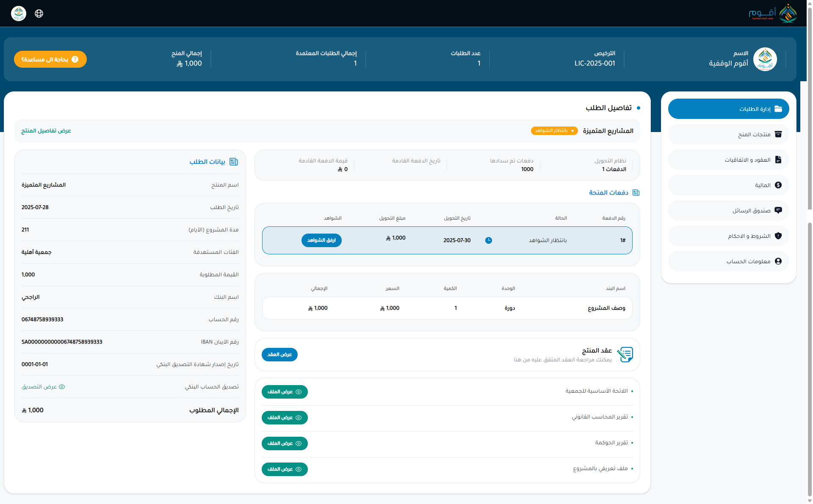View file for تقرير الحوكمة
The width and height of the screenshot is (813, 504).
tap(285, 443)
